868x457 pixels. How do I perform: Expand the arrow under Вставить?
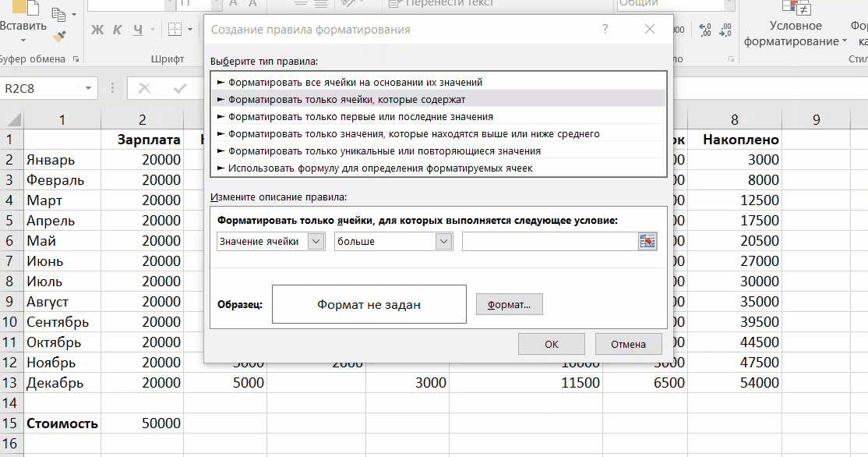point(23,41)
